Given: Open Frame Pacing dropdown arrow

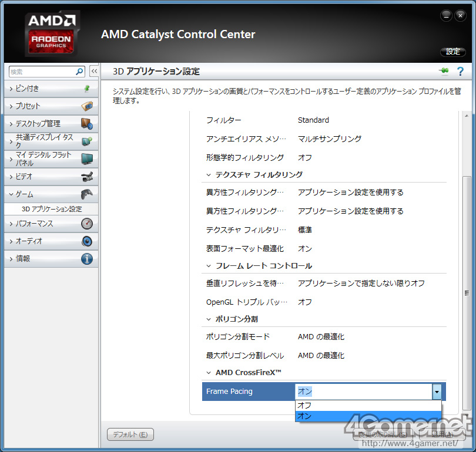Looking at the screenshot, I should click(x=437, y=392).
